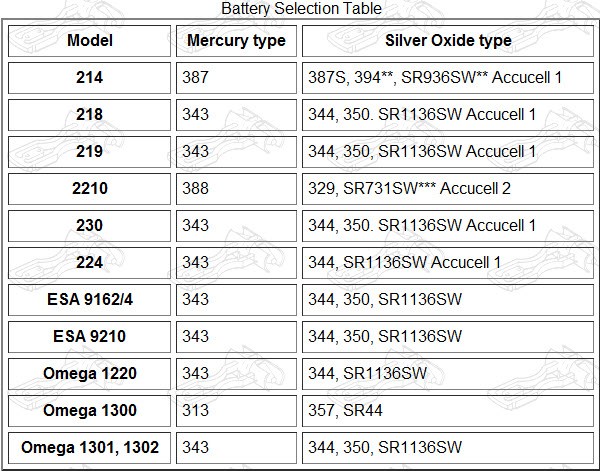Click mercury type "343" for Omega 1301, 1302
Screen dimensions: 600x471
pos(236,448)
